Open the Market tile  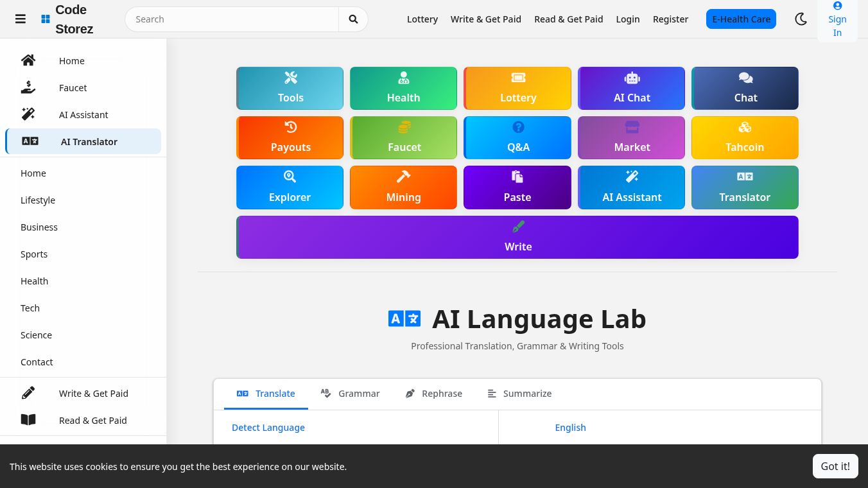pyautogui.click(x=631, y=137)
